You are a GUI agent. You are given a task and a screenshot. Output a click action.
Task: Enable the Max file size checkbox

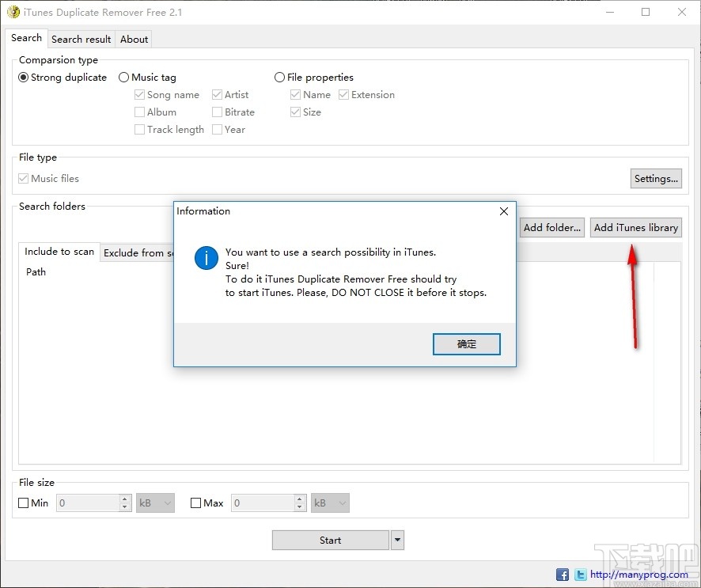pyautogui.click(x=195, y=503)
